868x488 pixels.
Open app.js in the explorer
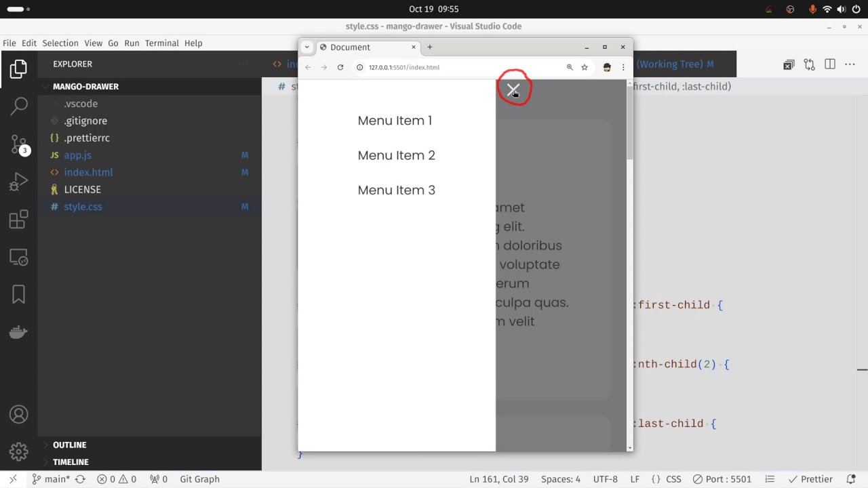pyautogui.click(x=149, y=155)
